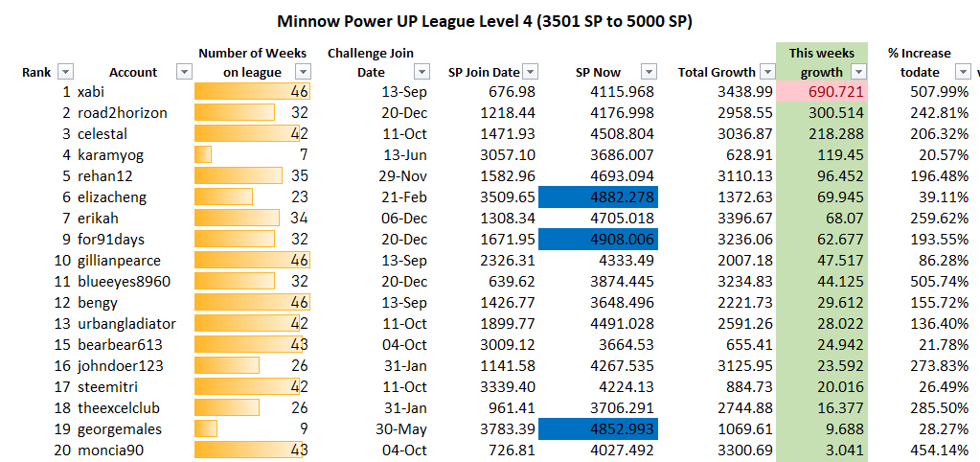Select the title cell Minnow Power UP League Level 4

pos(485,21)
